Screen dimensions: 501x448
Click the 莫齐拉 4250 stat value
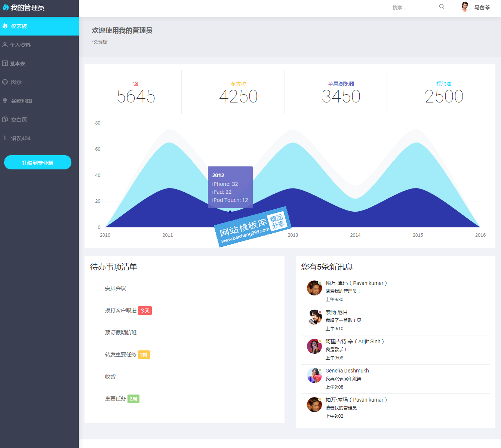238,96
